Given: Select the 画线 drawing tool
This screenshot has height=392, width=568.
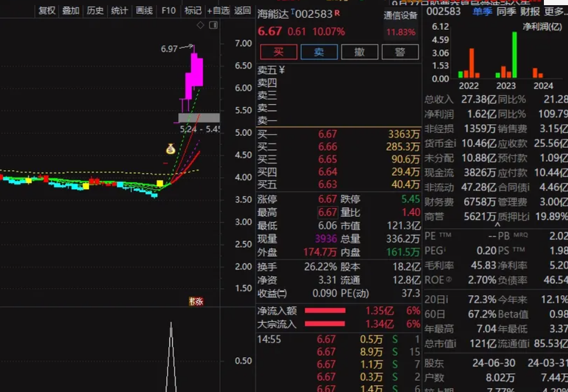Looking at the screenshot, I should tap(143, 10).
